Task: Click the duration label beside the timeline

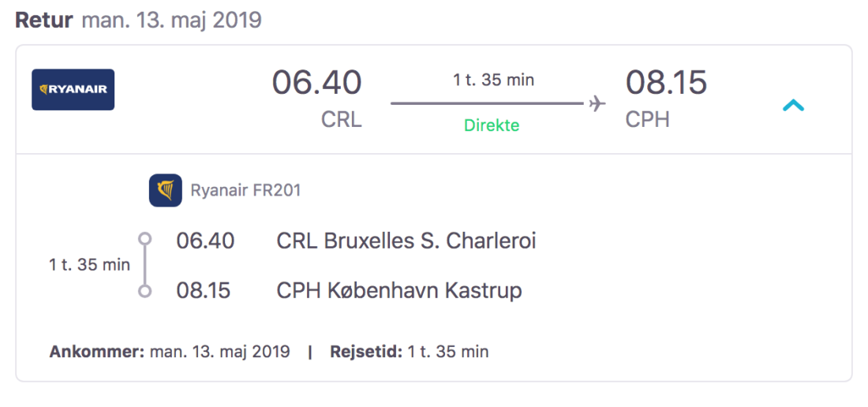Action: click(x=89, y=265)
